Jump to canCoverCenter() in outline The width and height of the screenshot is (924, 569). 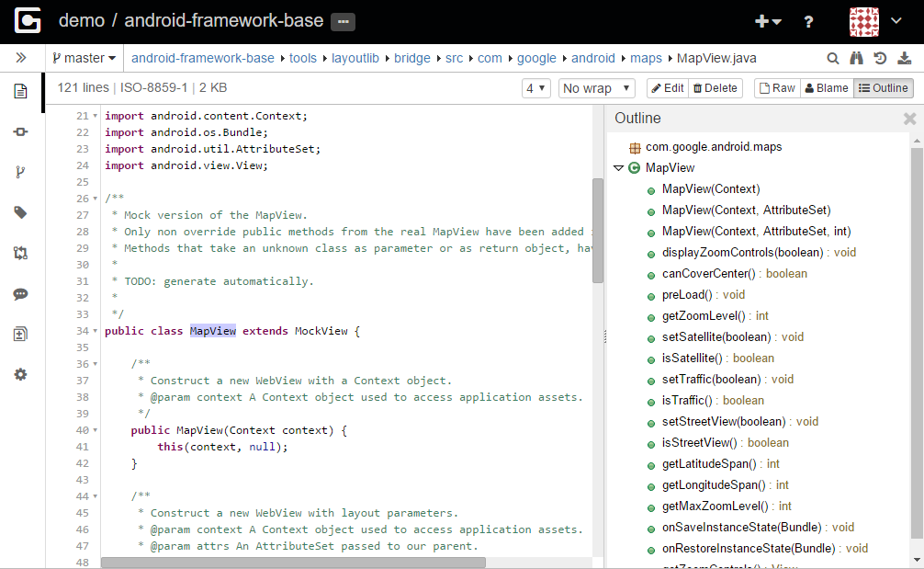pyautogui.click(x=735, y=274)
